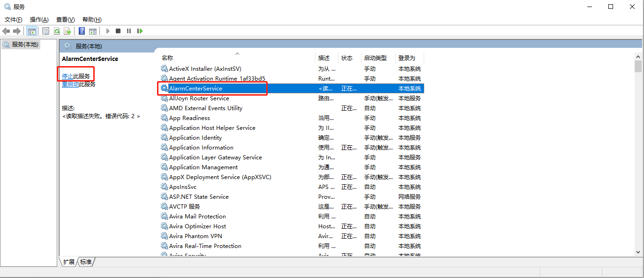Click 网络服务 login cell of ASP.NET State Service

click(x=410, y=197)
